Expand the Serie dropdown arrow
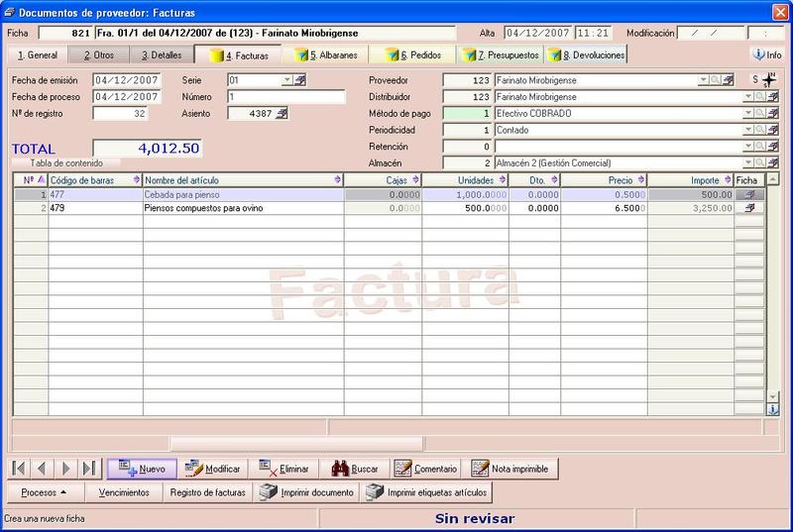Viewport: 793px width, 532px height. [287, 80]
